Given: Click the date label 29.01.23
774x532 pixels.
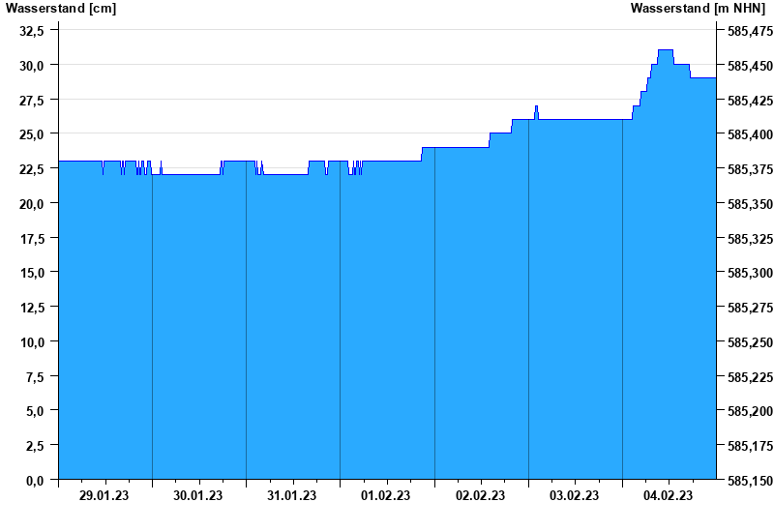Looking at the screenshot, I should [104, 495].
